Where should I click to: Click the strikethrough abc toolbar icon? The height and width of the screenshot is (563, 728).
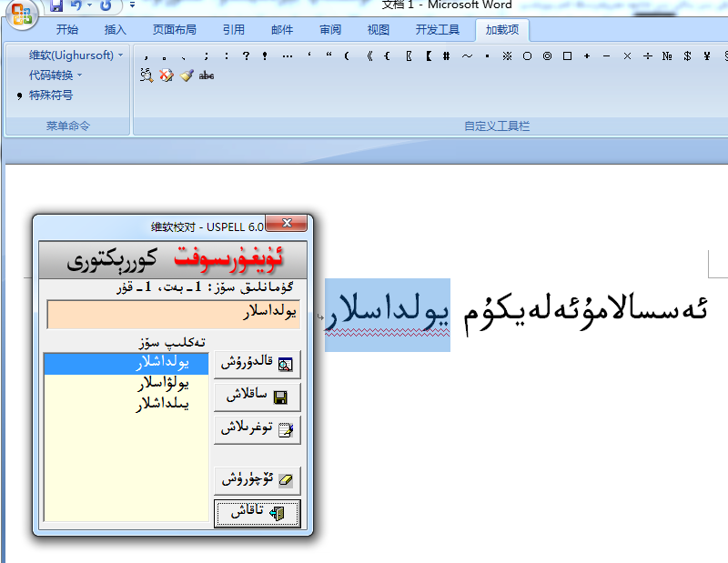click(x=207, y=75)
